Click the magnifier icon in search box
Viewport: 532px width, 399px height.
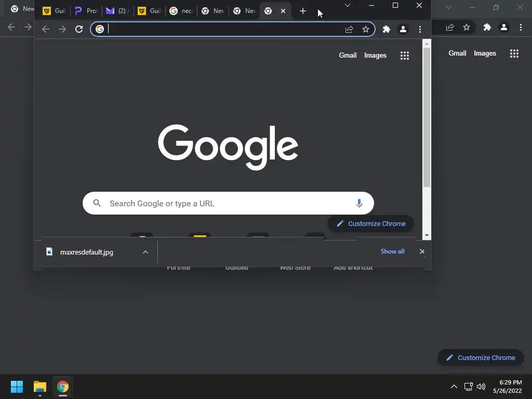point(97,203)
